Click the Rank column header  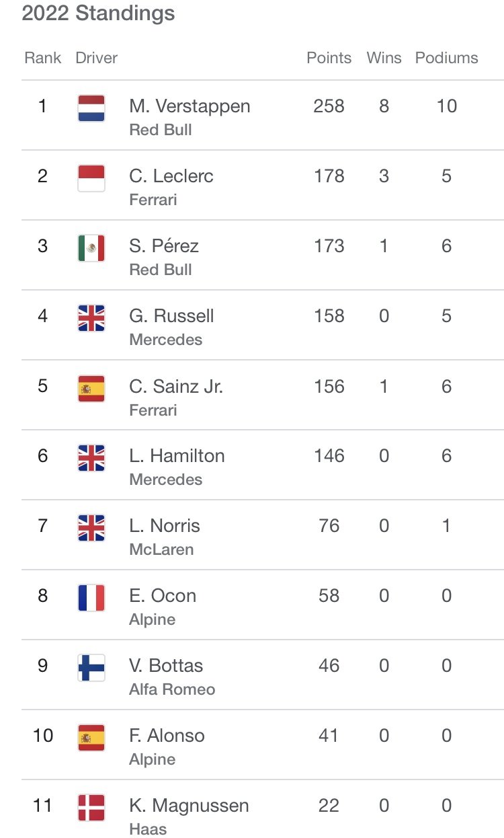(x=42, y=58)
